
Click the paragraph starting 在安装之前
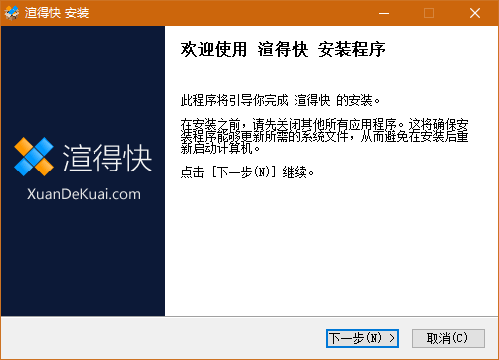click(324, 136)
